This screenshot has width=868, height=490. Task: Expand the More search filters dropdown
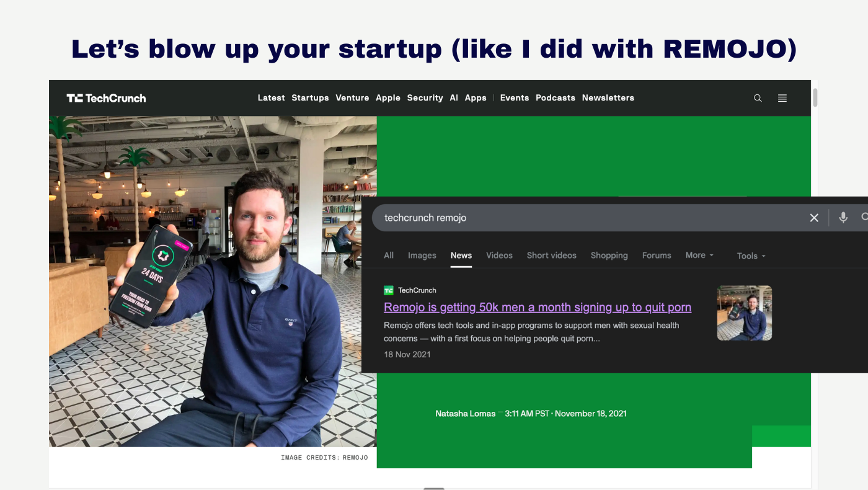pos(699,255)
